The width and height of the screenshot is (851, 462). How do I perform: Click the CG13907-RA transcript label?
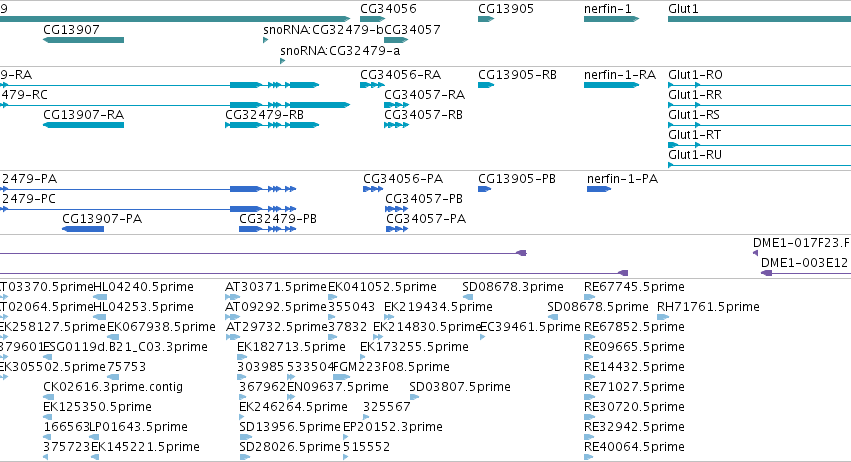point(84,115)
